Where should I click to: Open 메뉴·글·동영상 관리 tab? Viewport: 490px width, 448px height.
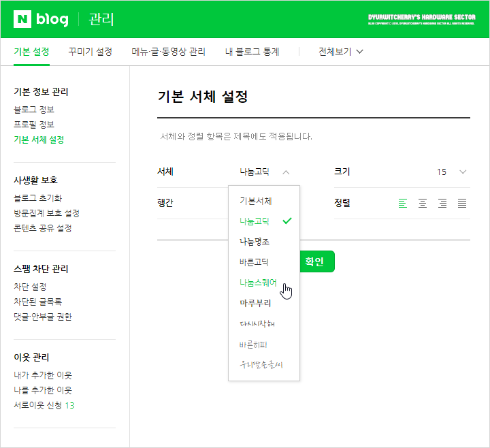pos(169,52)
